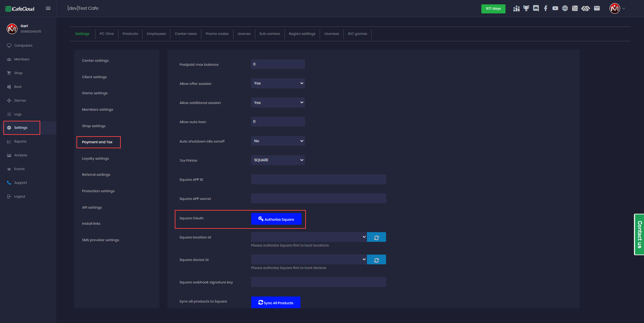Expand Auto shutdown idle sonoff dropdown
Viewport: 644px width, 323px height.
(278, 141)
